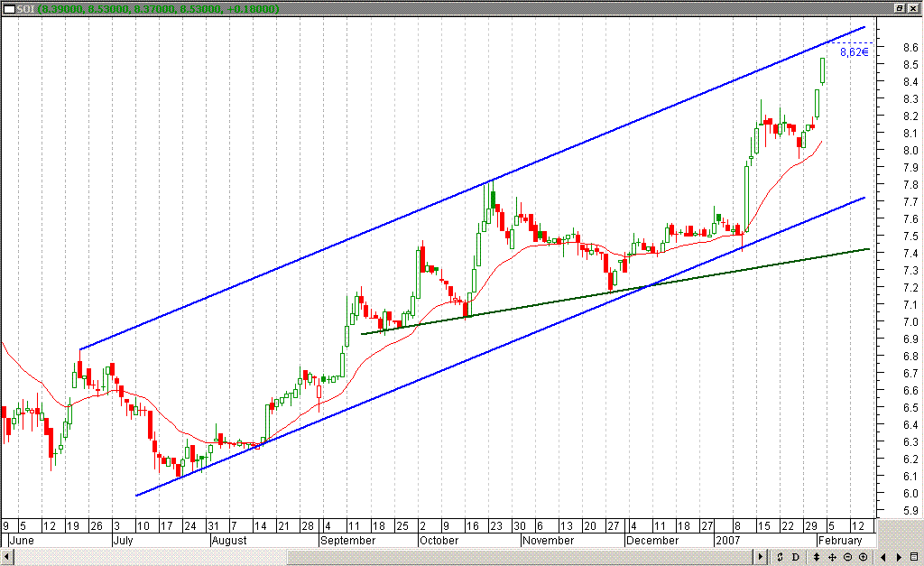Click the October month label
The height and width of the screenshot is (566, 924).
(439, 541)
